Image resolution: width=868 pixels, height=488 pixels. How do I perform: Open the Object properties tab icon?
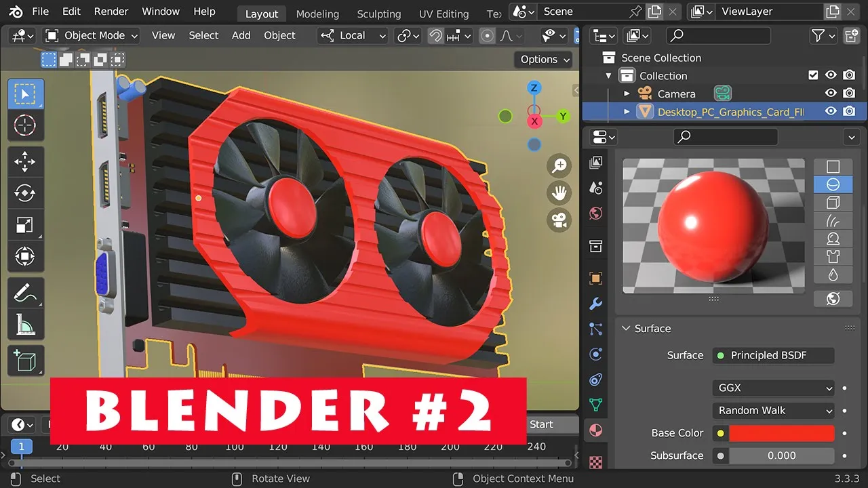pyautogui.click(x=596, y=279)
